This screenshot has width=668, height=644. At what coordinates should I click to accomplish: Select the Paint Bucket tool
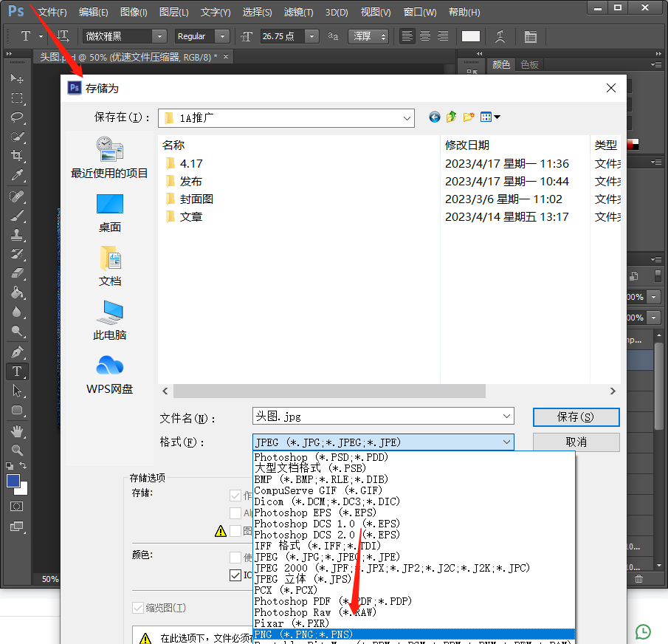[17, 292]
